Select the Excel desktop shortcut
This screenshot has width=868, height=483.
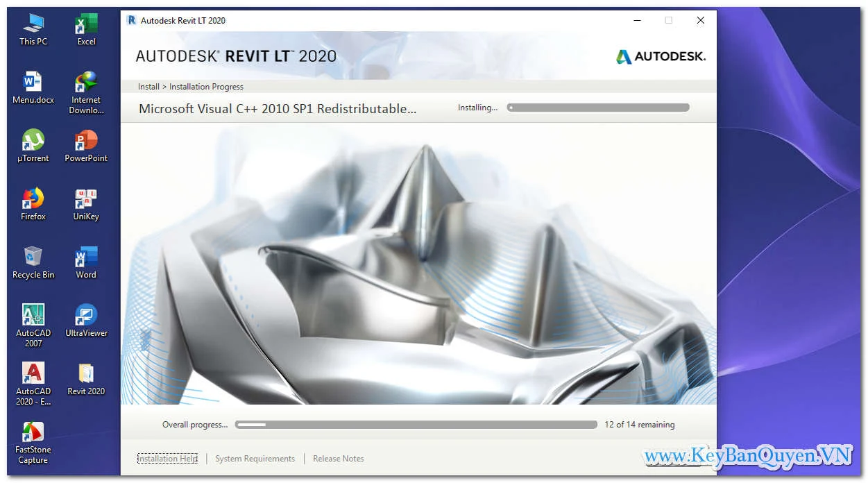pos(86,29)
